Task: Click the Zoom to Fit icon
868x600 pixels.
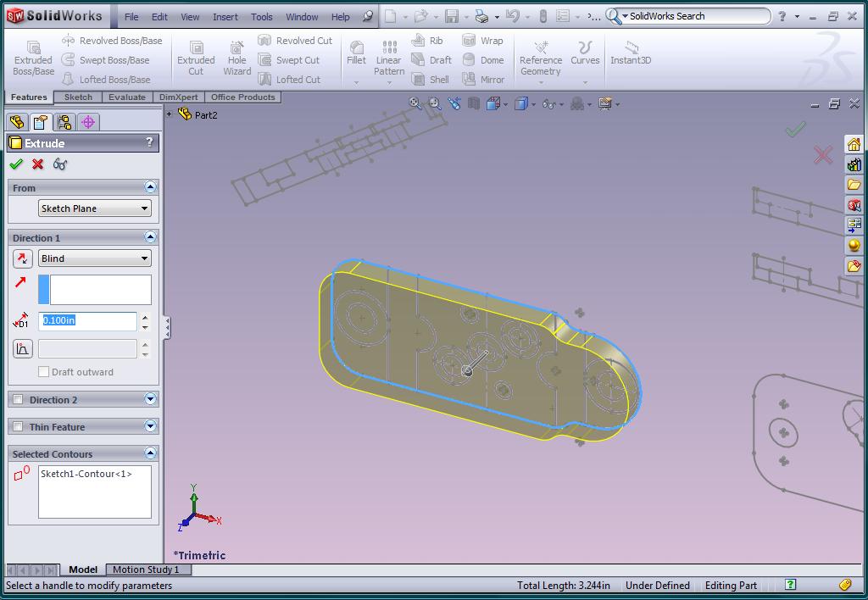Action: 415,103
